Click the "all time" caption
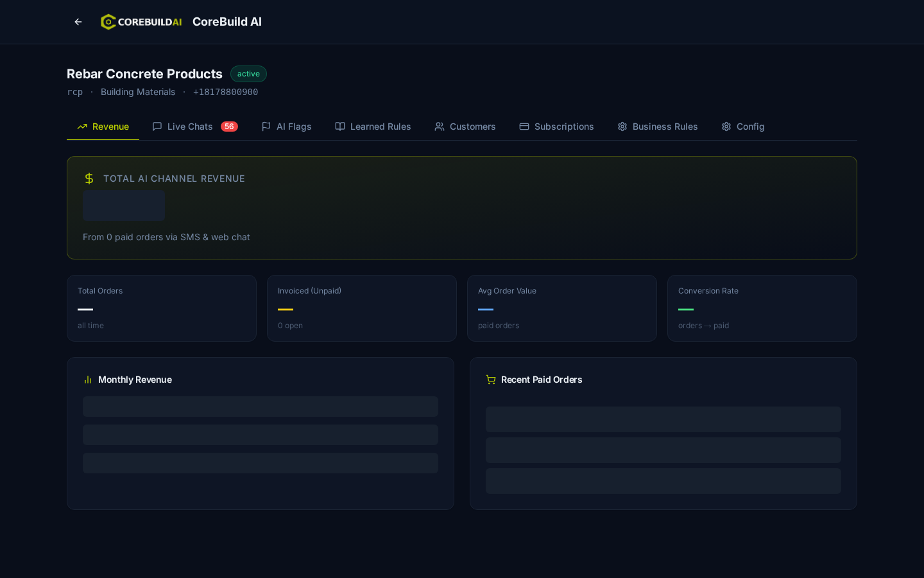Image resolution: width=924 pixels, height=578 pixels. (x=90, y=326)
